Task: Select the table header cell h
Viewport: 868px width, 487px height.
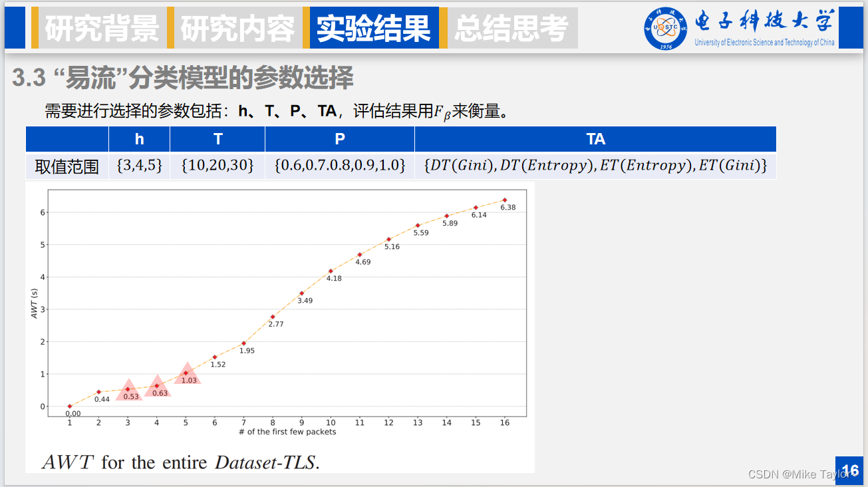Action: pyautogui.click(x=139, y=139)
